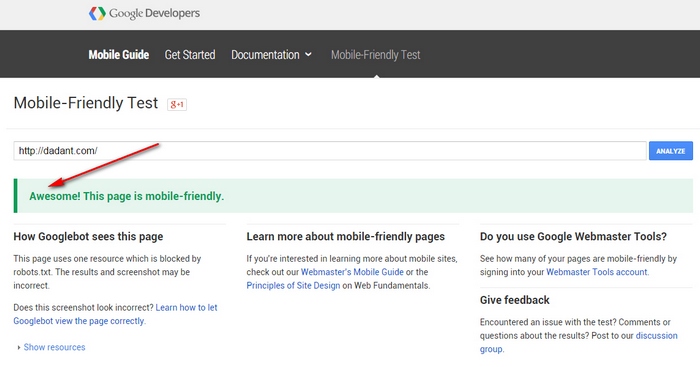Screen dimensions: 700x367
Task: Expand the Documentation dropdown
Action: 271,55
